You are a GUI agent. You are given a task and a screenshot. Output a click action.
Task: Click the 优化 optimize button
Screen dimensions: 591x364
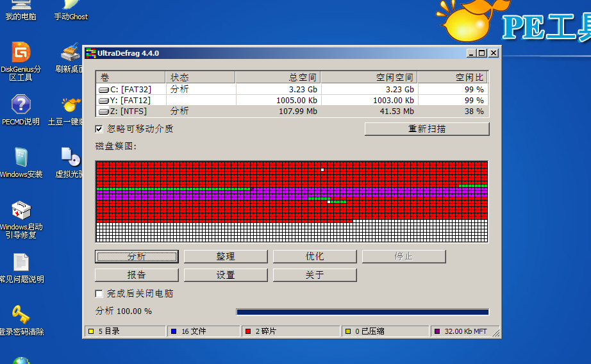(315, 256)
